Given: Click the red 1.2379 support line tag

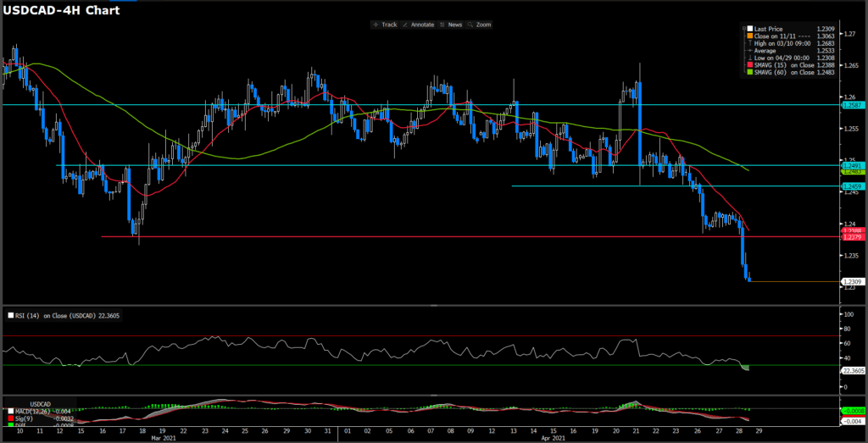Looking at the screenshot, I should coord(851,236).
